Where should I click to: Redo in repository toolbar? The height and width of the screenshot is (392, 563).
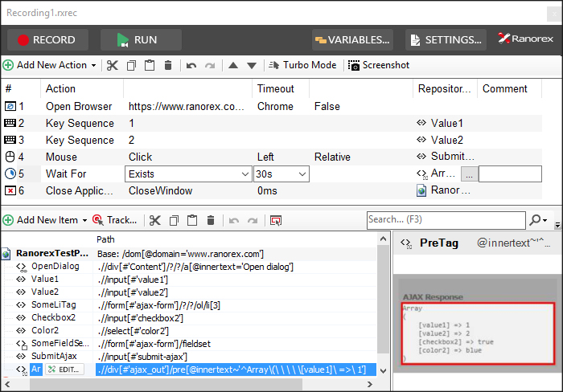(x=253, y=220)
